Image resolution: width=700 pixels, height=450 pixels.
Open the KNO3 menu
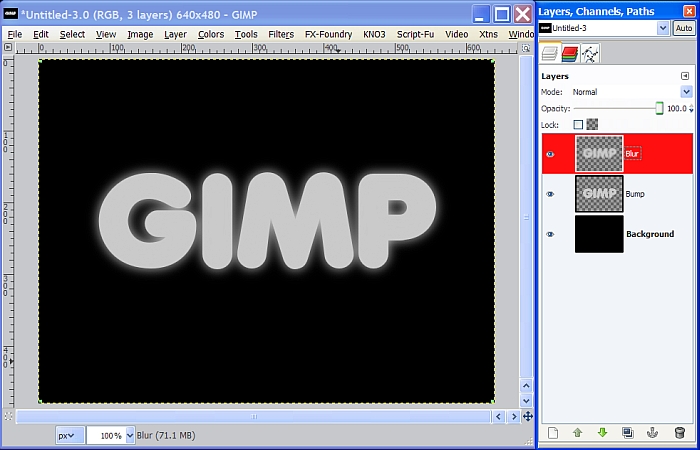[374, 34]
